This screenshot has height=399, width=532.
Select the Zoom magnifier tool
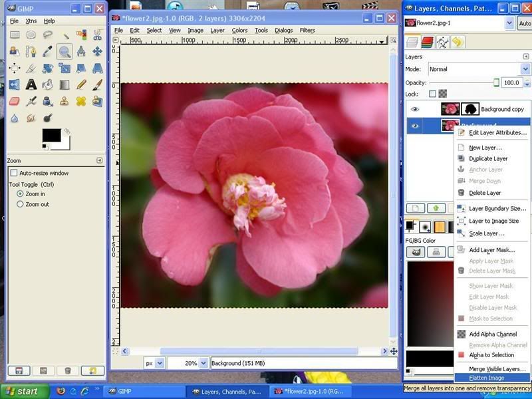64,52
